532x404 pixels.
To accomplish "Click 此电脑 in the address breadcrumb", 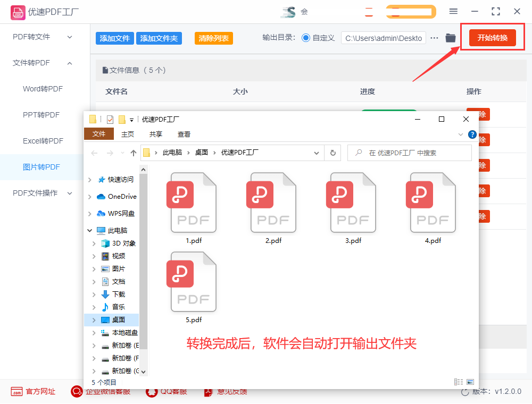I will pos(172,153).
